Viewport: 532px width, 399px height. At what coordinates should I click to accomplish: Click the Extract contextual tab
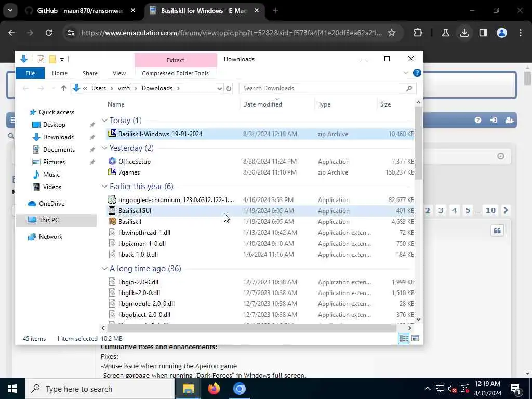176,60
